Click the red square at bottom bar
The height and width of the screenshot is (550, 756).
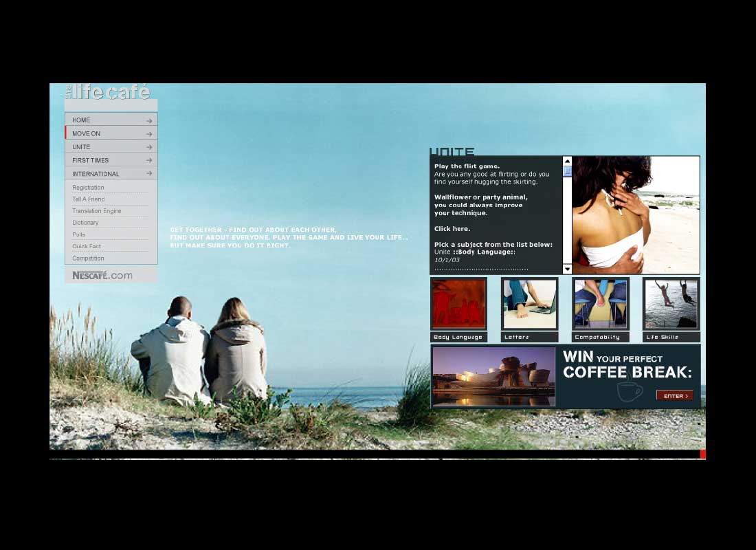(703, 454)
